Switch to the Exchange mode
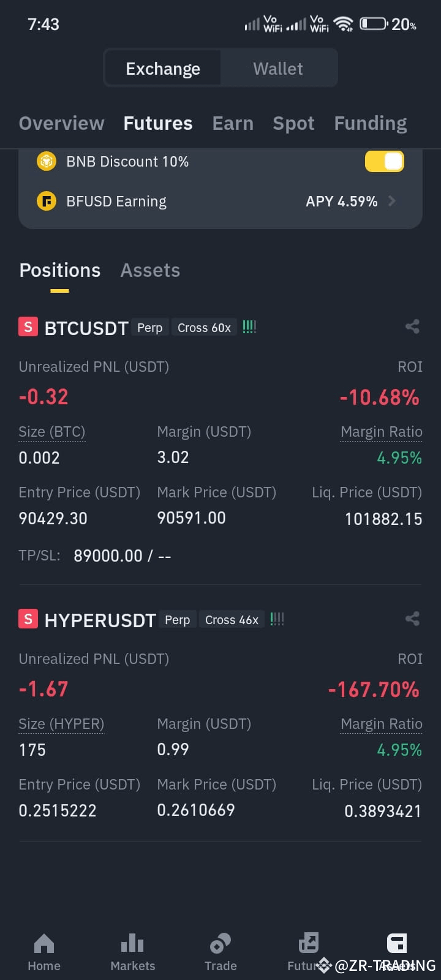441x980 pixels. [163, 68]
